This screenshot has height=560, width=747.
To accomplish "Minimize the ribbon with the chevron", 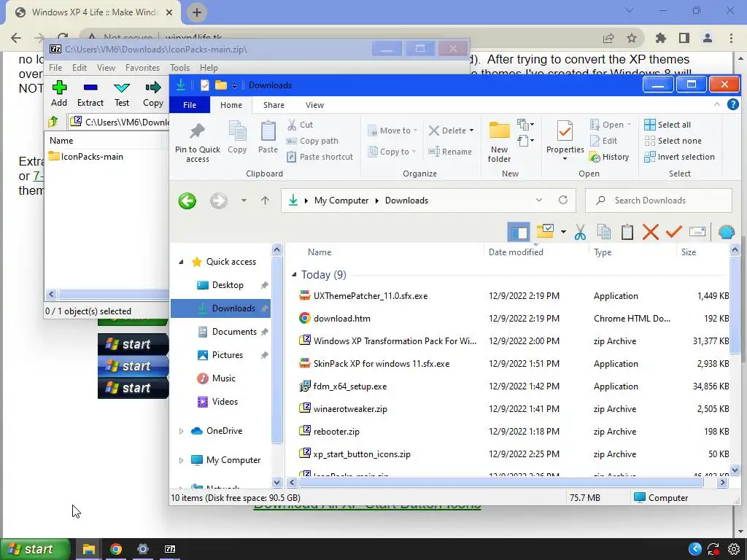I will click(x=716, y=105).
